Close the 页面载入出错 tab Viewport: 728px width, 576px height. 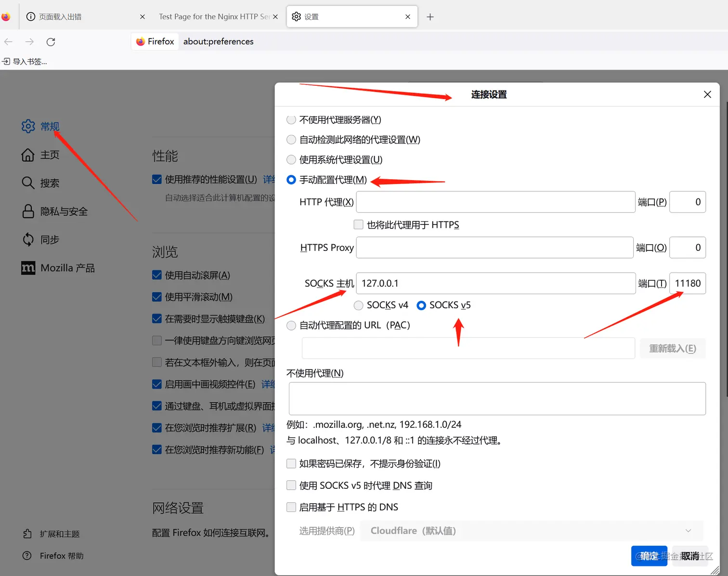point(143,17)
